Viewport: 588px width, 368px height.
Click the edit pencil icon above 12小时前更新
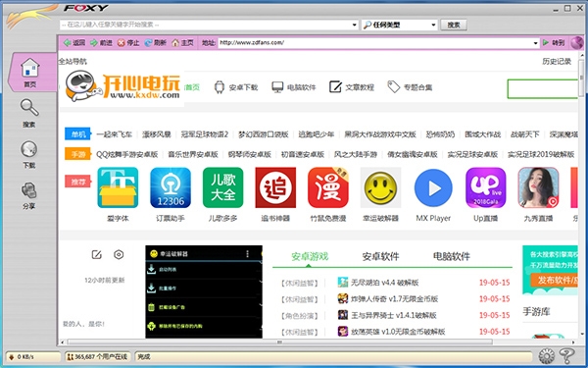(97, 254)
